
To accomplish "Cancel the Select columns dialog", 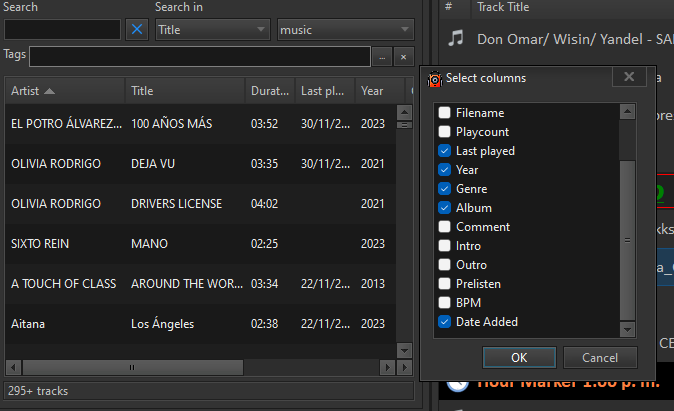I will [x=600, y=357].
